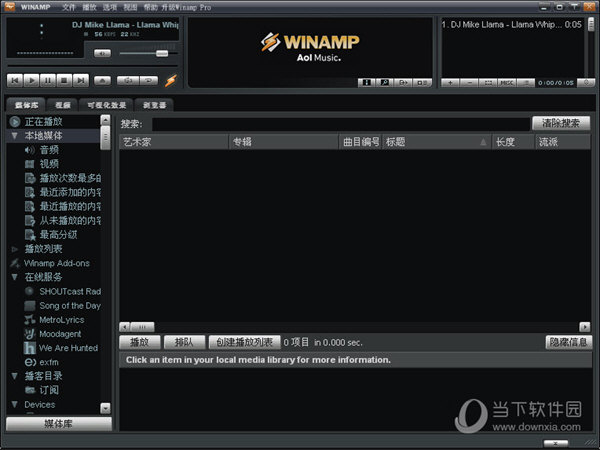This screenshot has height=450, width=600.
Task: Click the 升级Winamp Pro menu item
Action: pyautogui.click(x=186, y=7)
